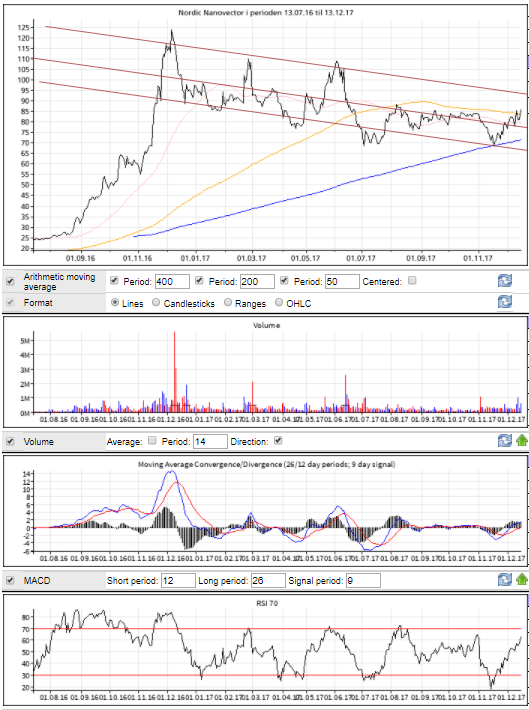Image resolution: width=529 pixels, height=710 pixels.
Task: Select the Lines format radio button
Action: 115,302
